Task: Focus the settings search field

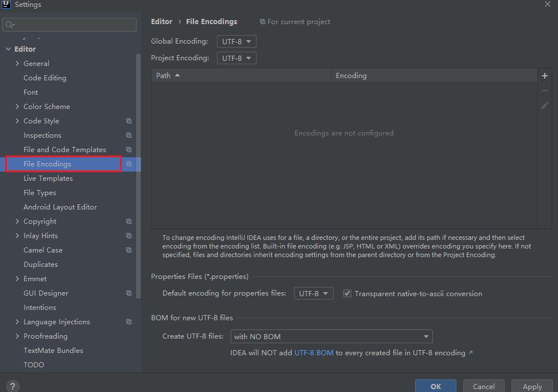Action: [69, 25]
